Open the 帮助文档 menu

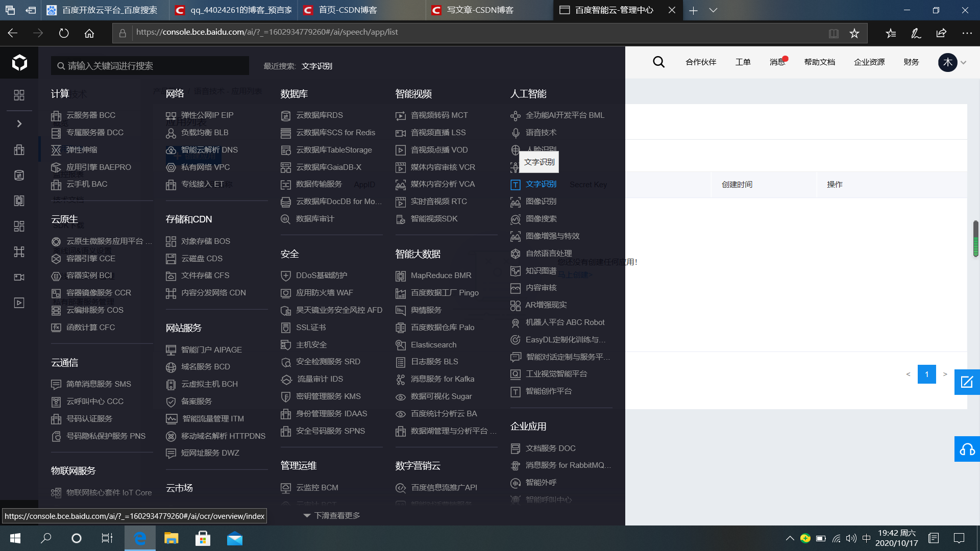(x=819, y=62)
